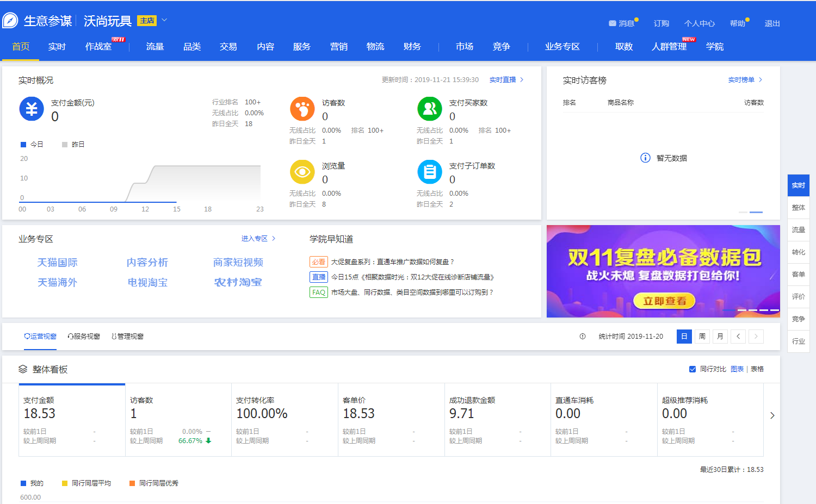816x504 pixels.
Task: Switch view to 图表
Action: [737, 369]
